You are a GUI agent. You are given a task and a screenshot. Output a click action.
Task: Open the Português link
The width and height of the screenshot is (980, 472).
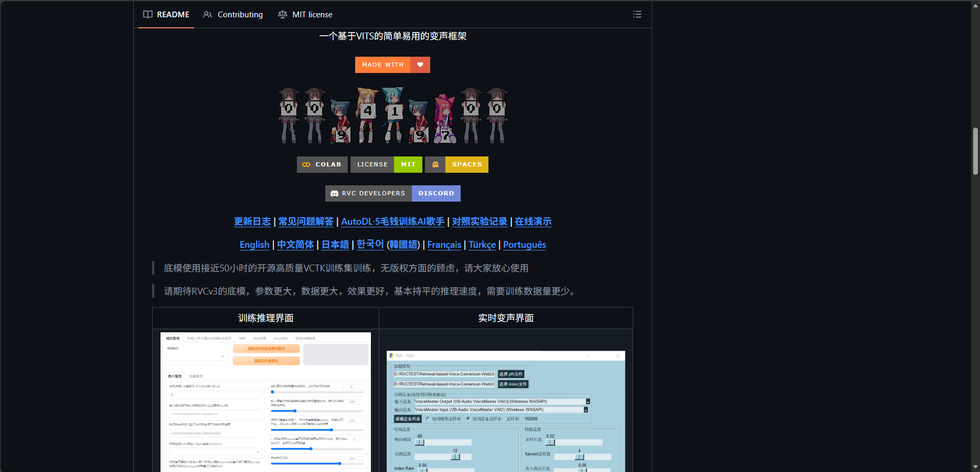525,245
